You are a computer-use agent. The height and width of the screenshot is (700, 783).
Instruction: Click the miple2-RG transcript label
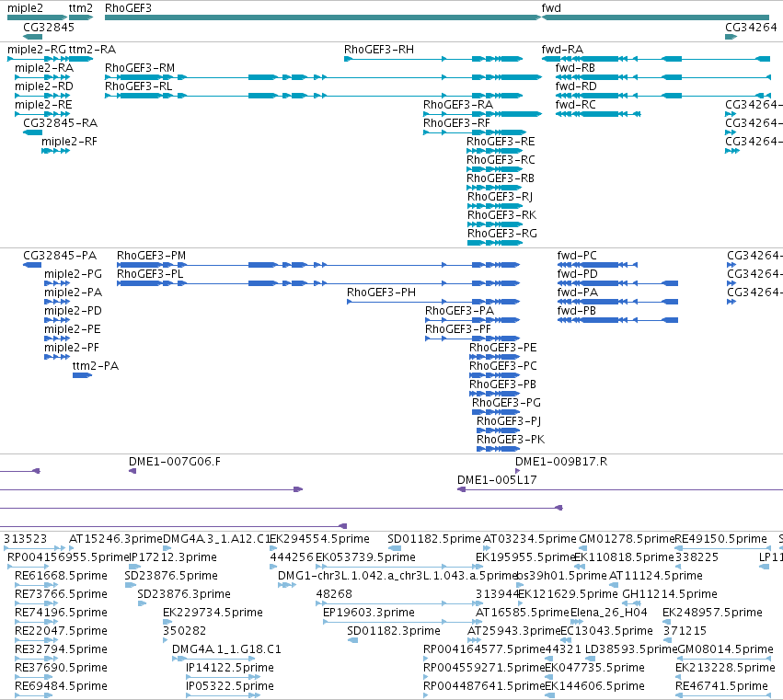coord(37,50)
